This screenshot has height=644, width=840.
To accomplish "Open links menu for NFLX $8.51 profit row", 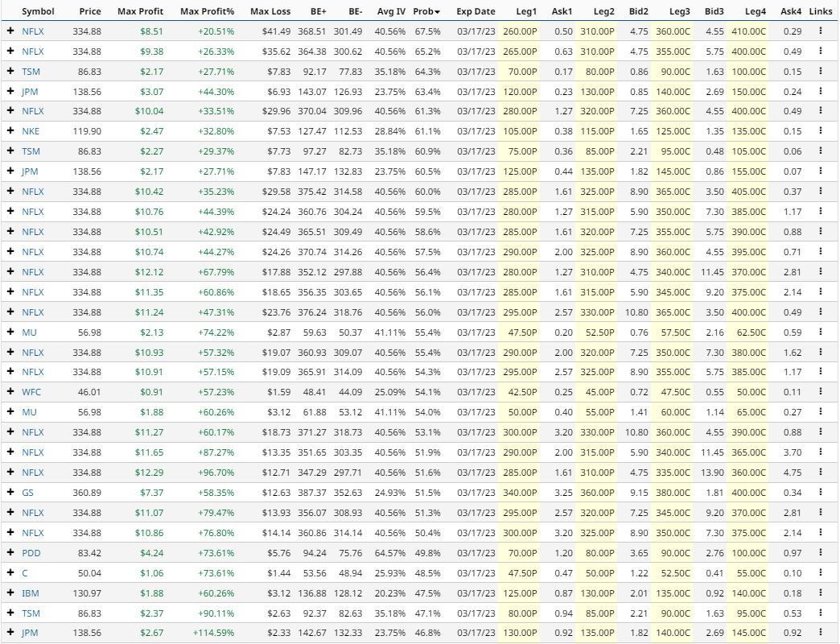I will (x=820, y=31).
